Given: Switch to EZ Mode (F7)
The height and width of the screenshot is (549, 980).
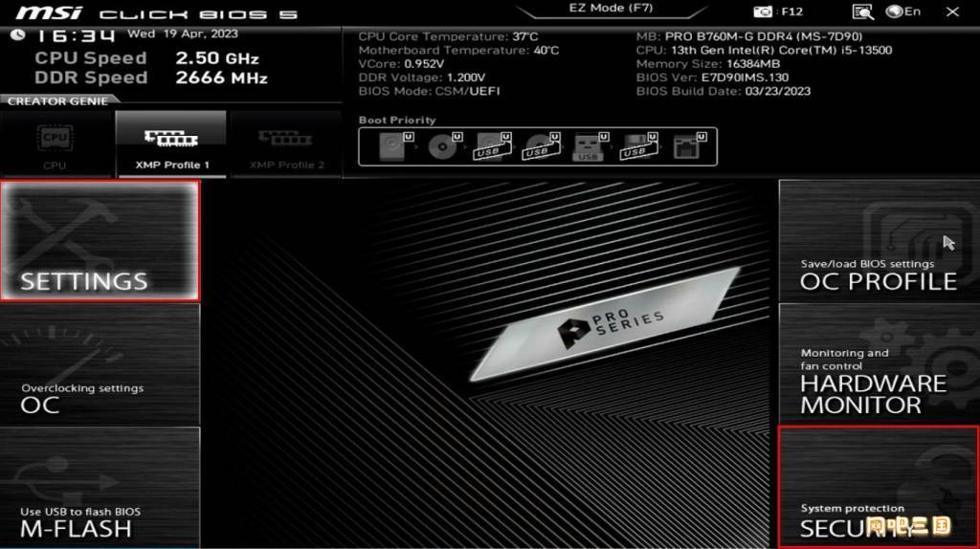Looking at the screenshot, I should tap(611, 8).
